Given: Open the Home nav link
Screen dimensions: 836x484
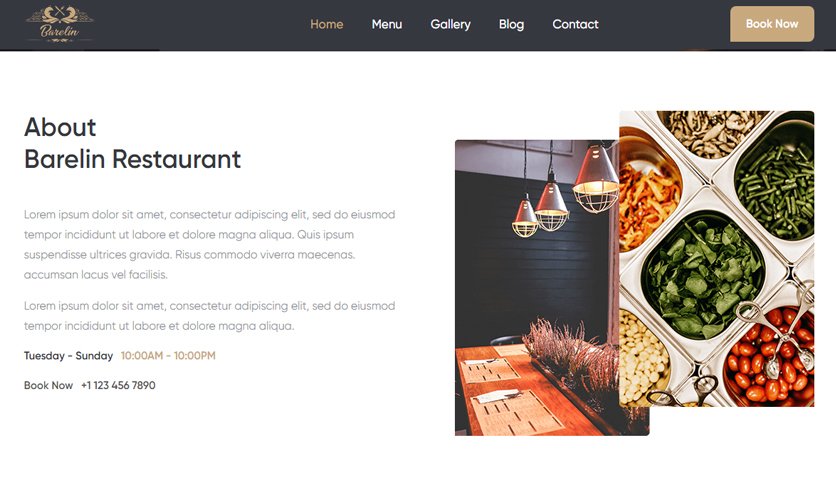Looking at the screenshot, I should 326,24.
